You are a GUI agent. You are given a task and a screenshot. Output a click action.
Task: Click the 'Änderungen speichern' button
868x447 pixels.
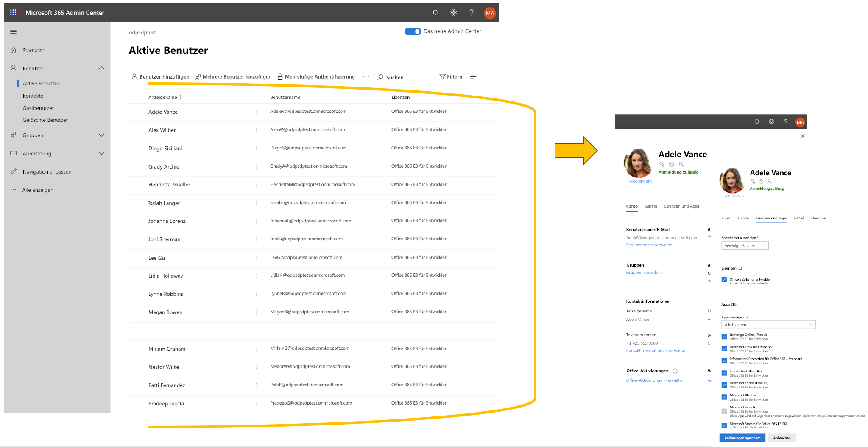[742, 438]
